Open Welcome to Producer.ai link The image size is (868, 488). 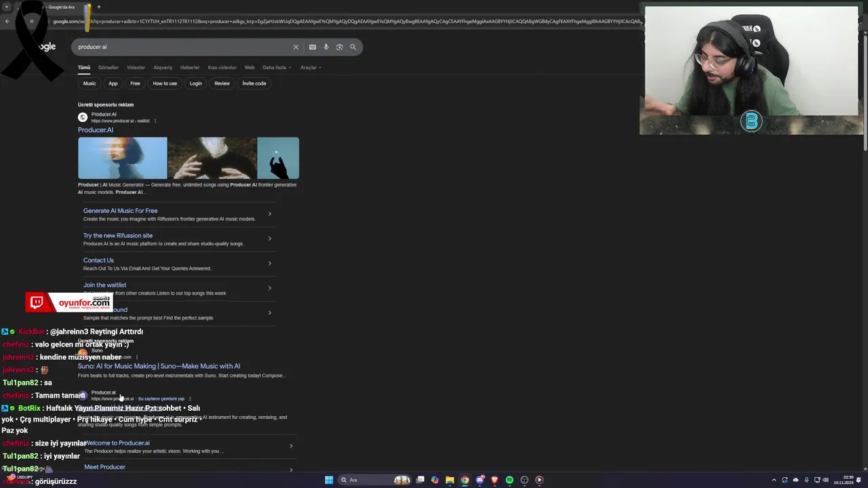[117, 443]
